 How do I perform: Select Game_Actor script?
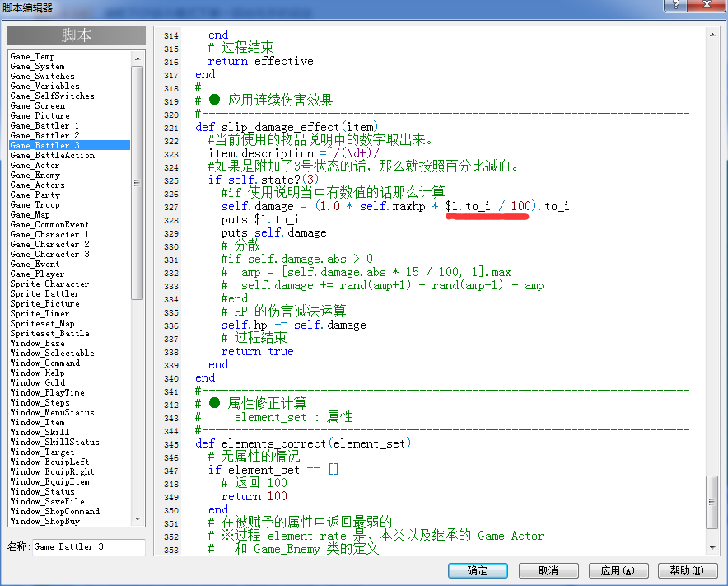point(35,165)
